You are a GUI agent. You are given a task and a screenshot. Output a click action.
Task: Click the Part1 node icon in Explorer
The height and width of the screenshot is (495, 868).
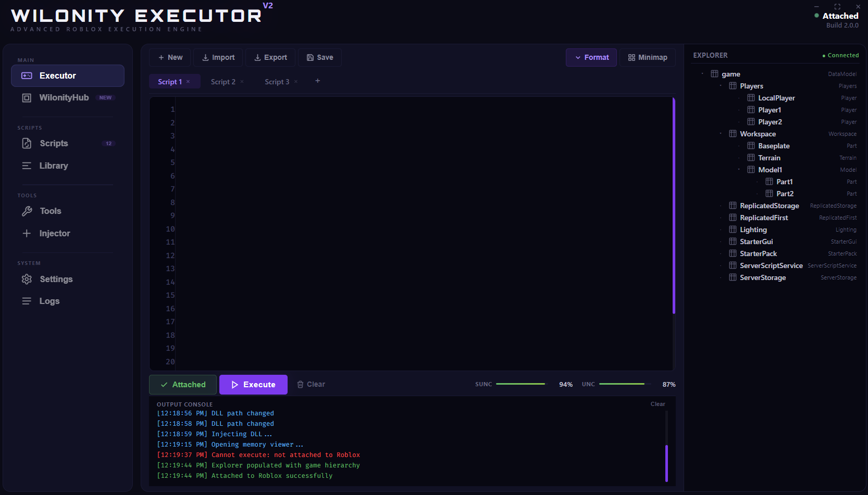coord(769,182)
